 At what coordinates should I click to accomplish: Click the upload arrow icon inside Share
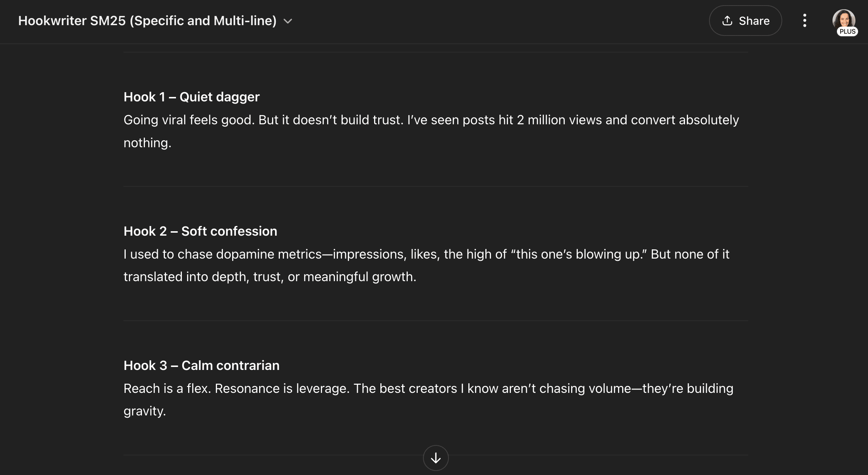click(x=727, y=21)
